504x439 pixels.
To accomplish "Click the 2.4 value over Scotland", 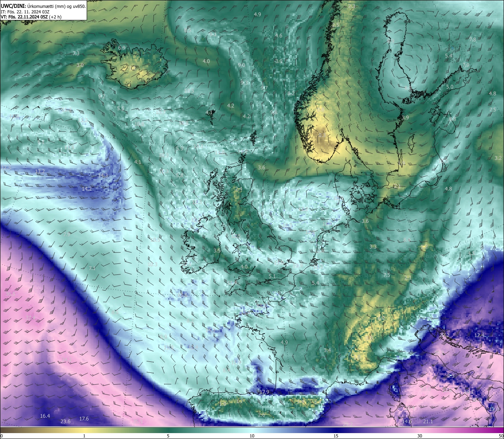I will tap(239, 189).
